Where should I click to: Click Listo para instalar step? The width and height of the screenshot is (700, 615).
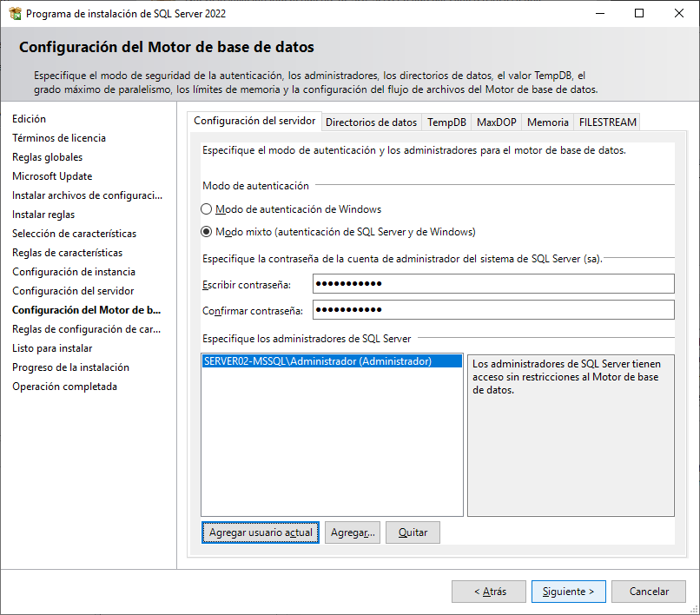[52, 348]
